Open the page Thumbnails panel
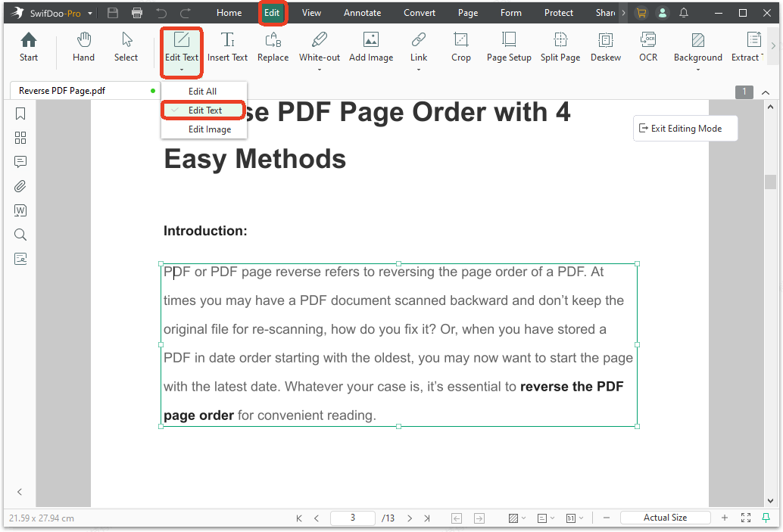The width and height of the screenshot is (783, 532). [x=20, y=138]
